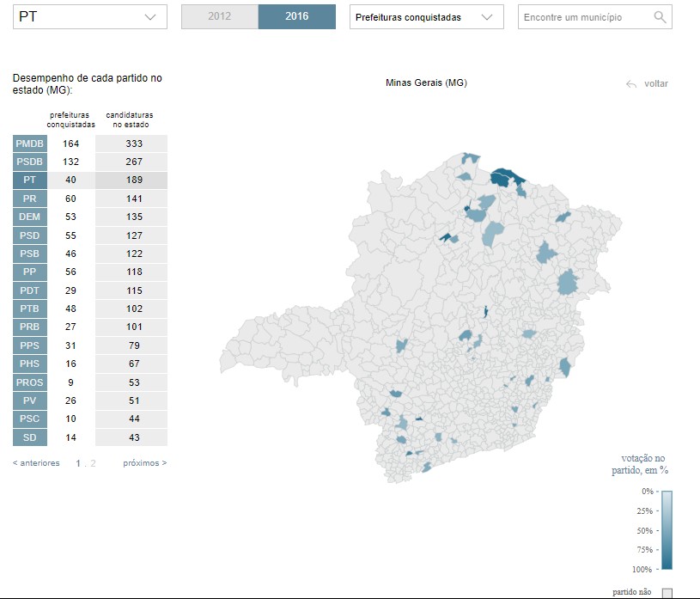
Task: Open the PT party dropdown
Action: coord(90,17)
